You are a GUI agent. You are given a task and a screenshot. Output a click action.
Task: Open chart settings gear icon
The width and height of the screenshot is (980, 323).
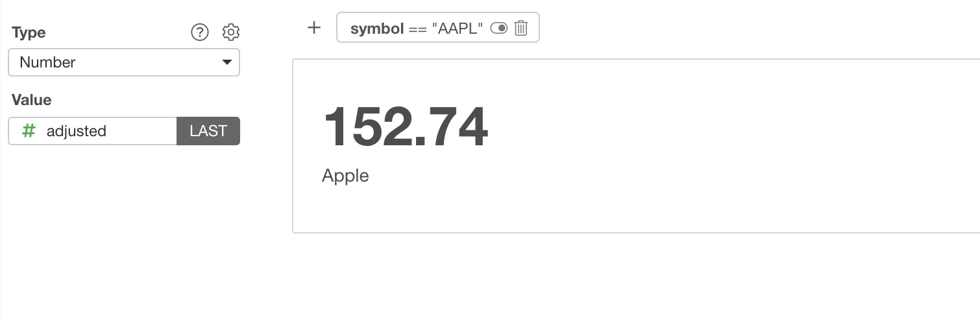231,32
